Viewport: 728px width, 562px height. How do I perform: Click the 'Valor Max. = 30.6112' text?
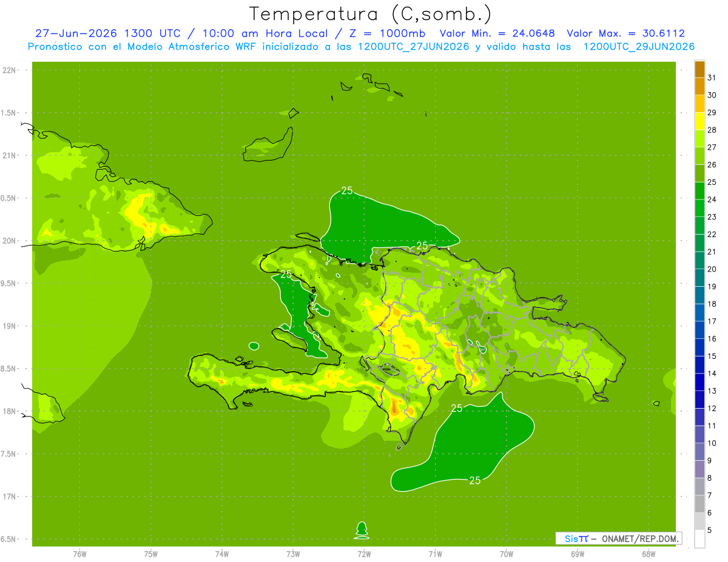pyautogui.click(x=625, y=33)
